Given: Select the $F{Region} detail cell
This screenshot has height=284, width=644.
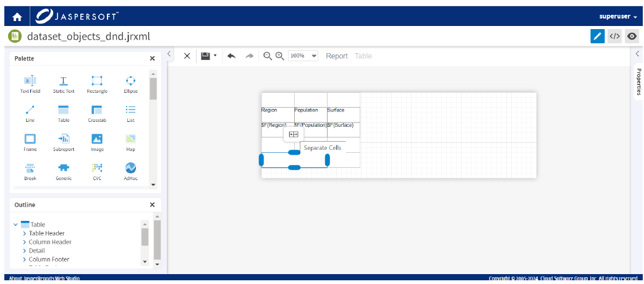Looking at the screenshot, I should 278,130.
